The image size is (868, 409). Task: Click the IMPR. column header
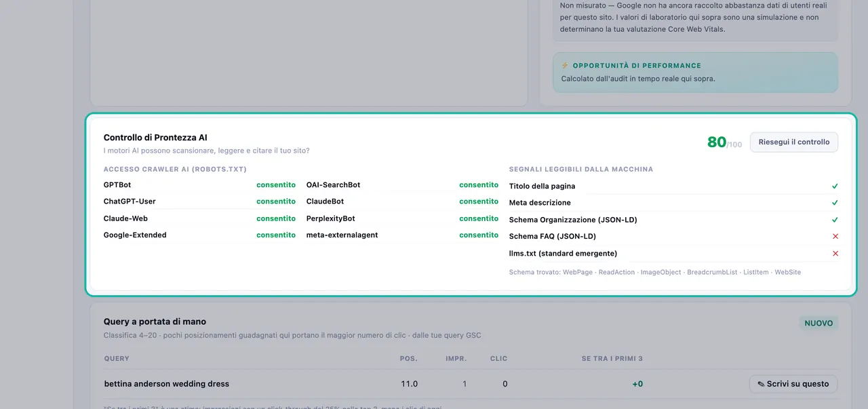point(456,359)
